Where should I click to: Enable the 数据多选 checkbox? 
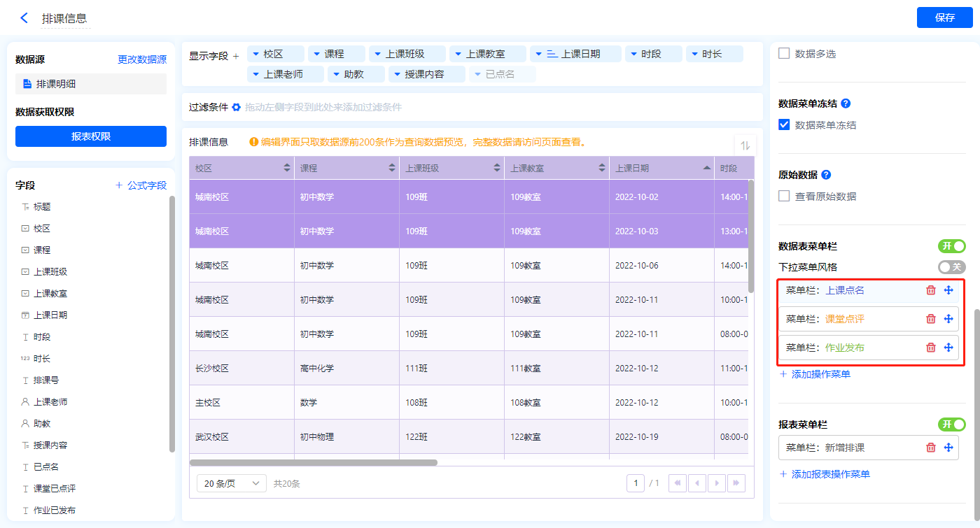click(784, 53)
